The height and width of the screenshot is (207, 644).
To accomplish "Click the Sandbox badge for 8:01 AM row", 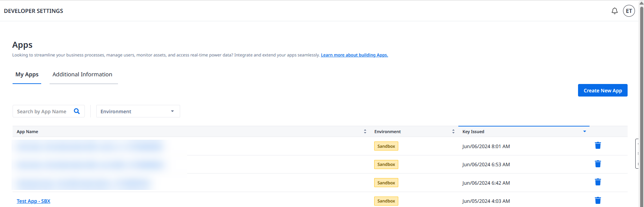I will tap(386, 146).
